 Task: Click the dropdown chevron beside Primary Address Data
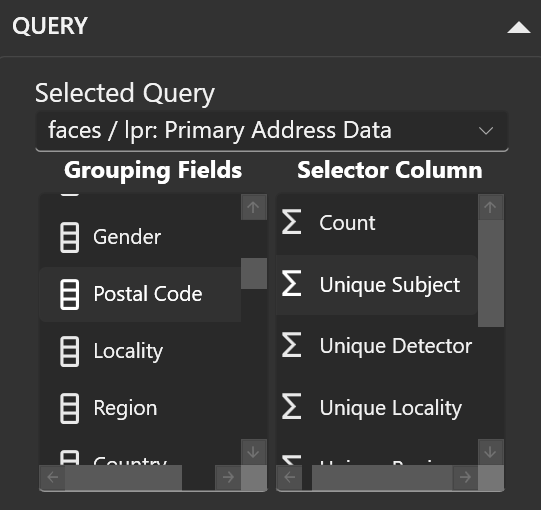(486, 131)
